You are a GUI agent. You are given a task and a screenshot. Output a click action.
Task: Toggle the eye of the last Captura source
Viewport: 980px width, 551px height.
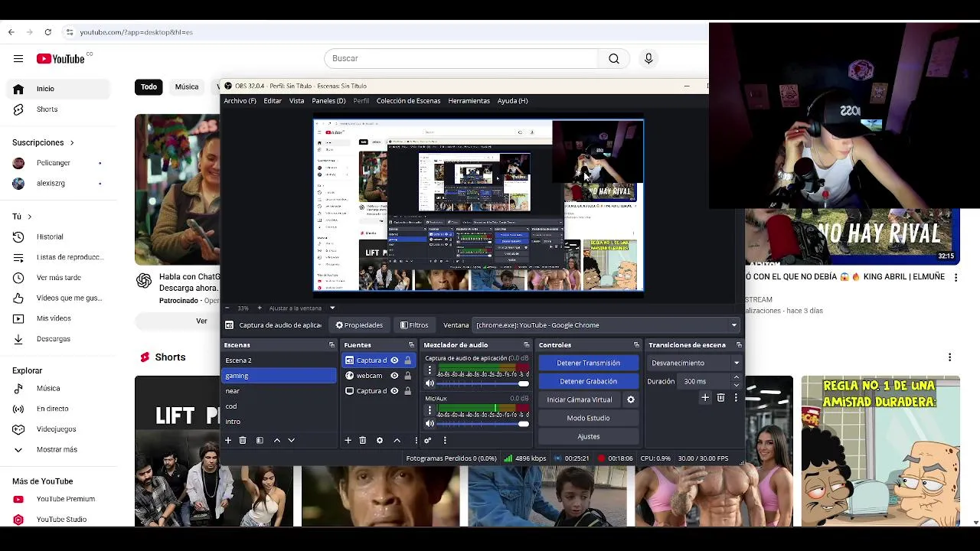point(394,391)
